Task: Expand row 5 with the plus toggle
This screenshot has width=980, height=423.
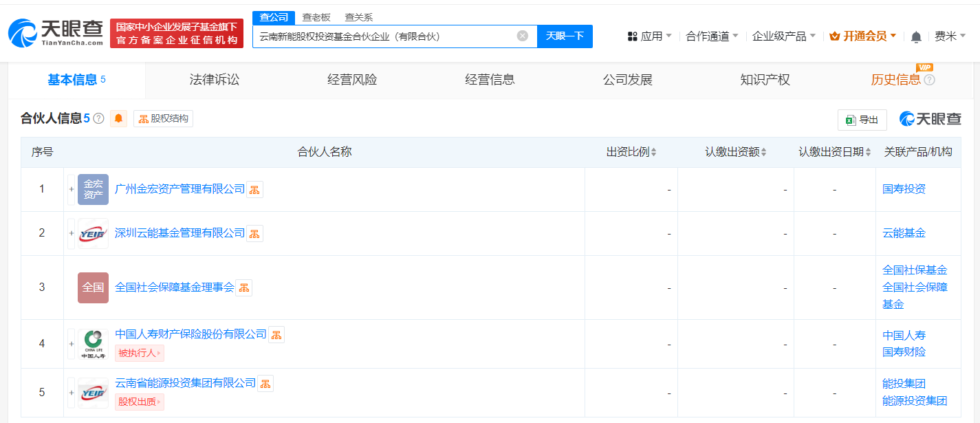Action: tap(71, 393)
